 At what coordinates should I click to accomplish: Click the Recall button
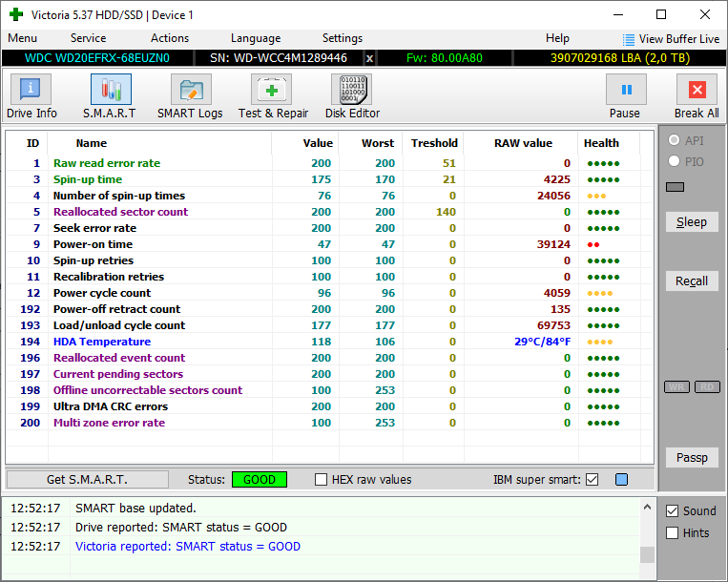(692, 281)
